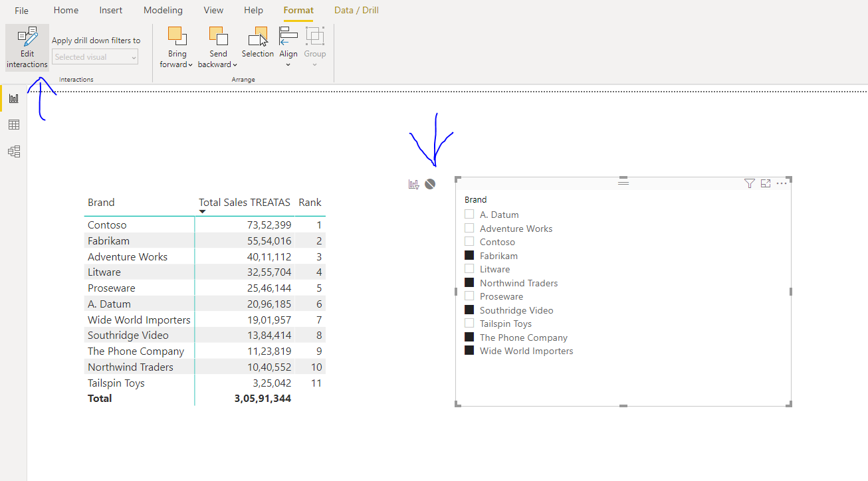The width and height of the screenshot is (868, 481).
Task: Expand the Bring forward dropdown arrow
Action: (190, 65)
